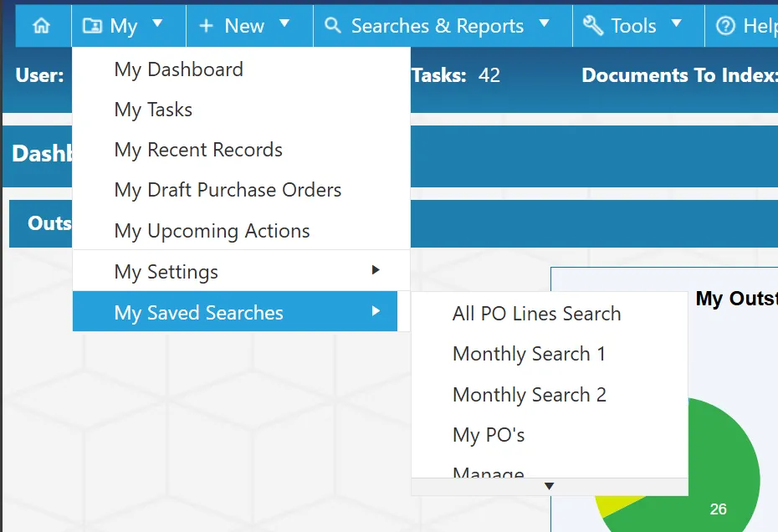Click the wrench icon for Tools
The height and width of the screenshot is (532, 778).
[x=593, y=25]
